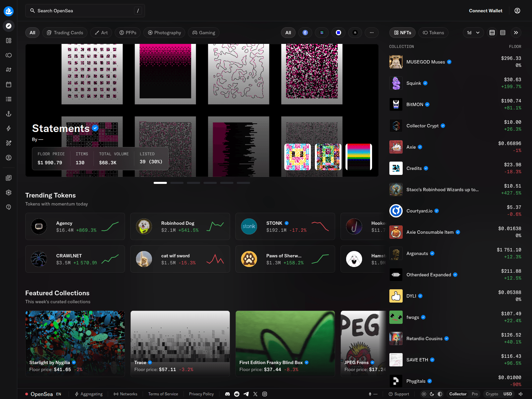Filter by Solana chain icon
The image size is (532, 399).
(x=322, y=33)
